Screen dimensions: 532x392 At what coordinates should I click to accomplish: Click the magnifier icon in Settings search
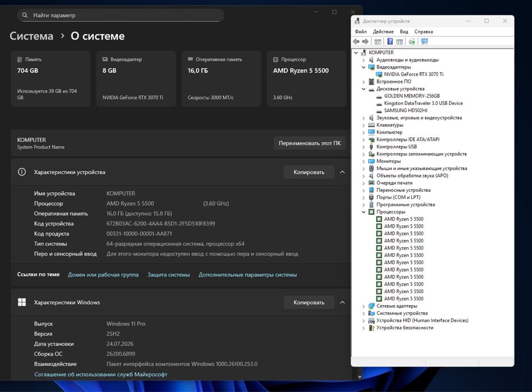[x=25, y=15]
